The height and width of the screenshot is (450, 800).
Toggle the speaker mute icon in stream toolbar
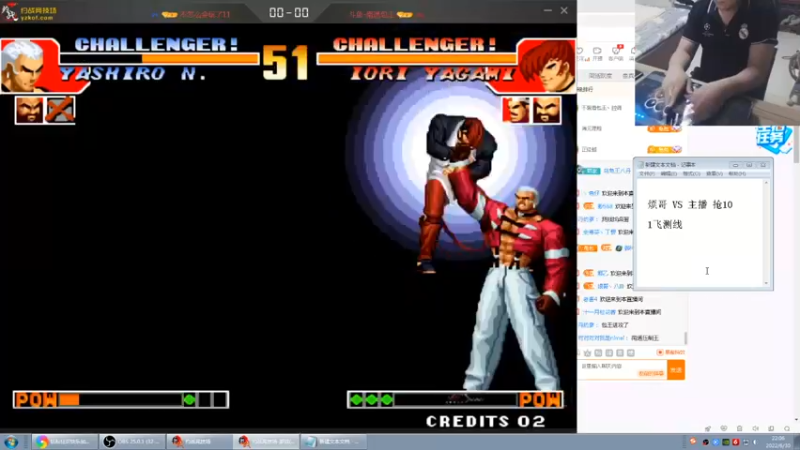755,429
